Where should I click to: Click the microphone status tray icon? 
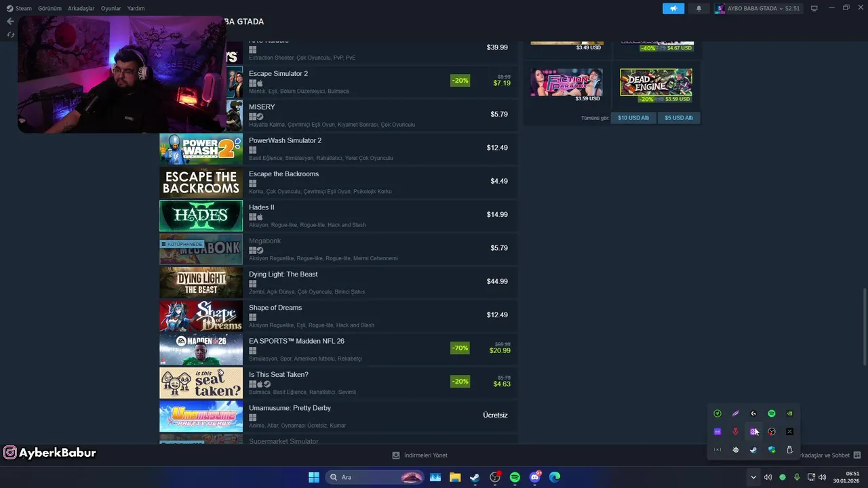(x=797, y=477)
